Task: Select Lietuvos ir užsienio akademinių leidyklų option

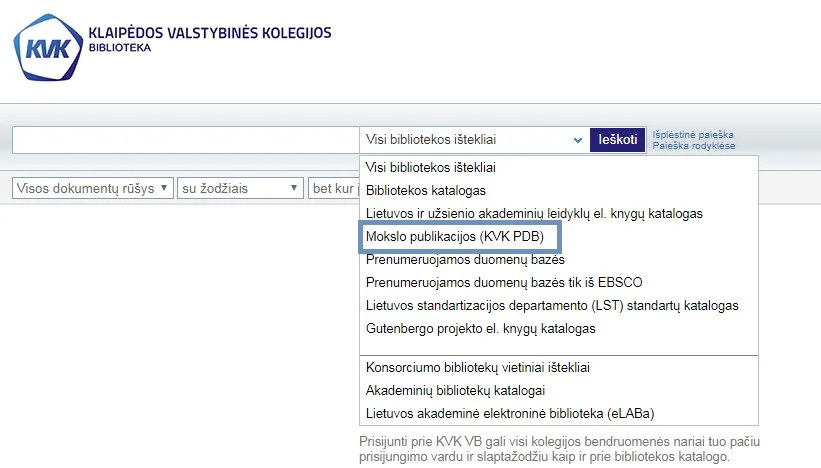Action: click(559, 214)
